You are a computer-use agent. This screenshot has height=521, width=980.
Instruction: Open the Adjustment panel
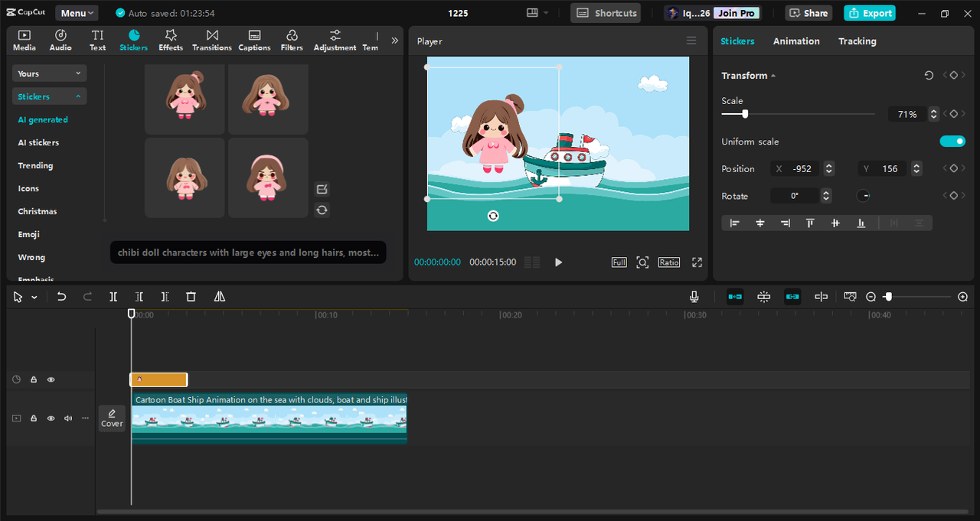(335, 41)
